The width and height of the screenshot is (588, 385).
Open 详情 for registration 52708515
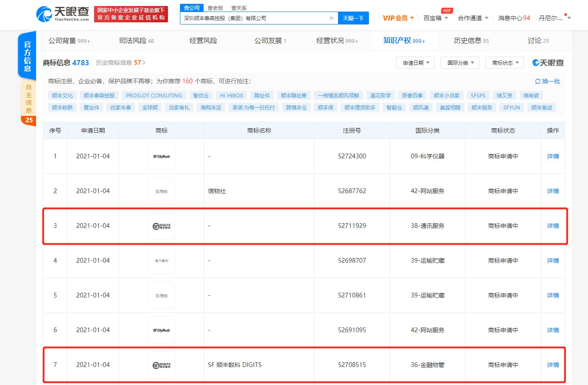tap(553, 365)
